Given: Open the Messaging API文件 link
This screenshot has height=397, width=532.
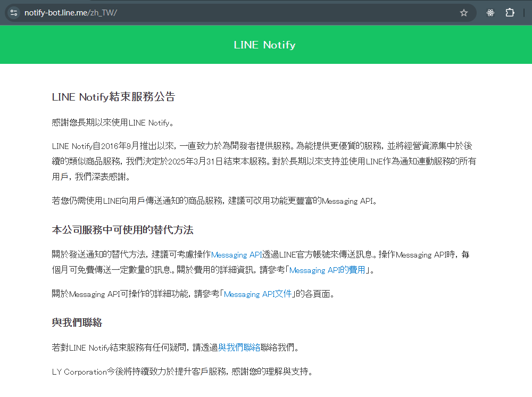Looking at the screenshot, I should click(x=257, y=294).
